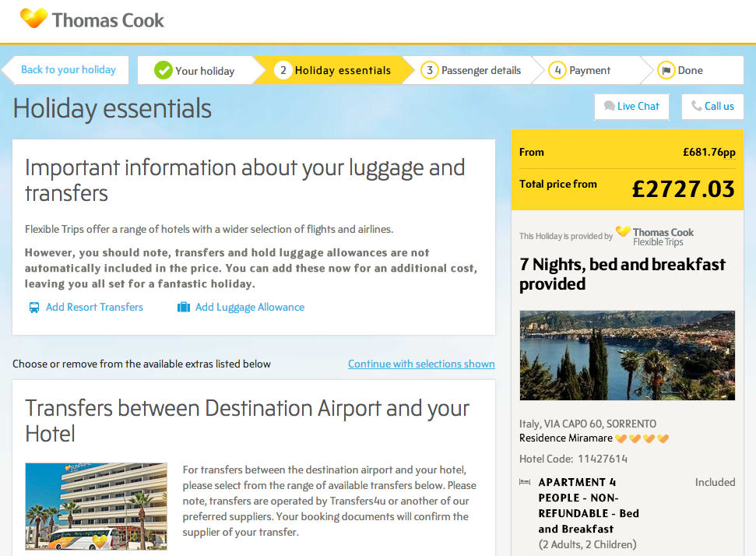756x556 pixels.
Task: Click the Holiday essentials page heading
Action: click(x=112, y=108)
